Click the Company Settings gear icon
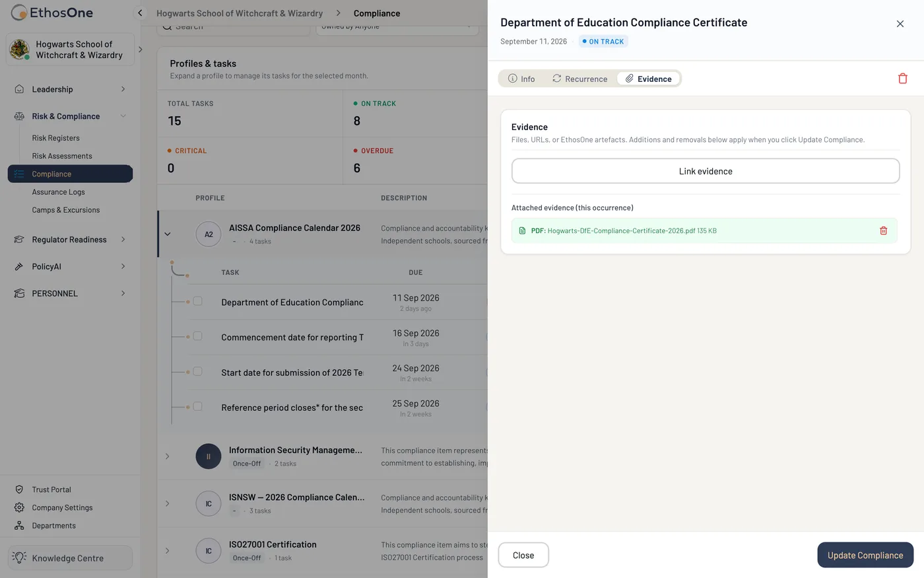Viewport: 924px width, 578px height. tap(19, 508)
